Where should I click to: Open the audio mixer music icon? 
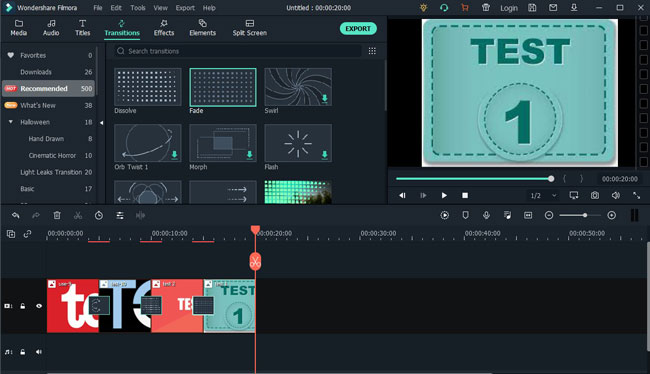tap(507, 215)
